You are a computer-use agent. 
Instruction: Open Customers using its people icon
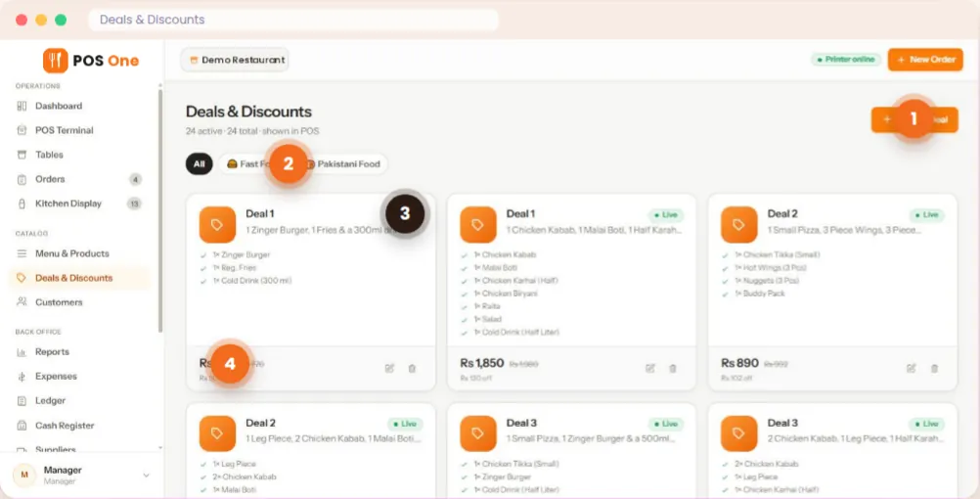click(22, 302)
